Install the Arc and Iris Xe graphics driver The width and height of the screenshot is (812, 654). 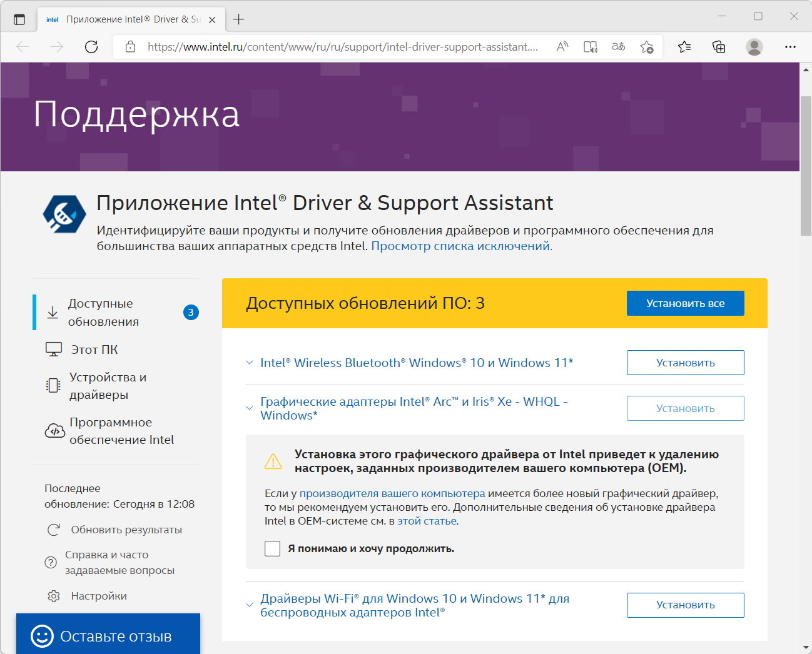(x=686, y=408)
